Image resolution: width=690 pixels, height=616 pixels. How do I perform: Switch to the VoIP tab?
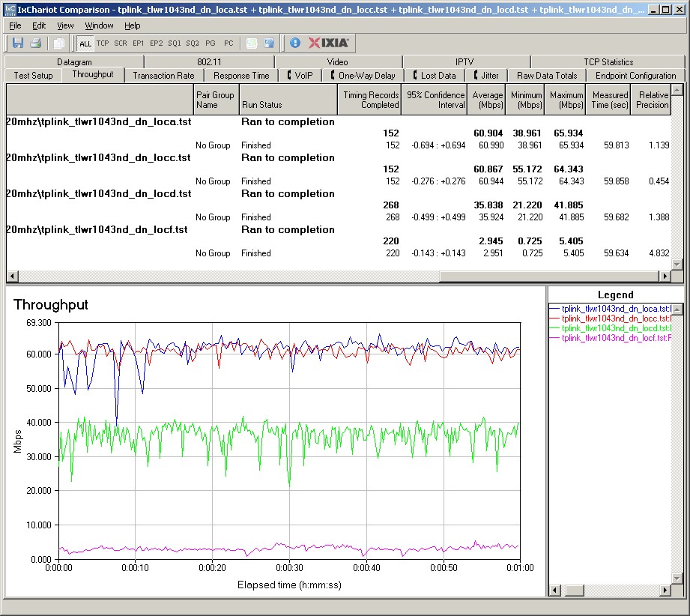pyautogui.click(x=300, y=75)
